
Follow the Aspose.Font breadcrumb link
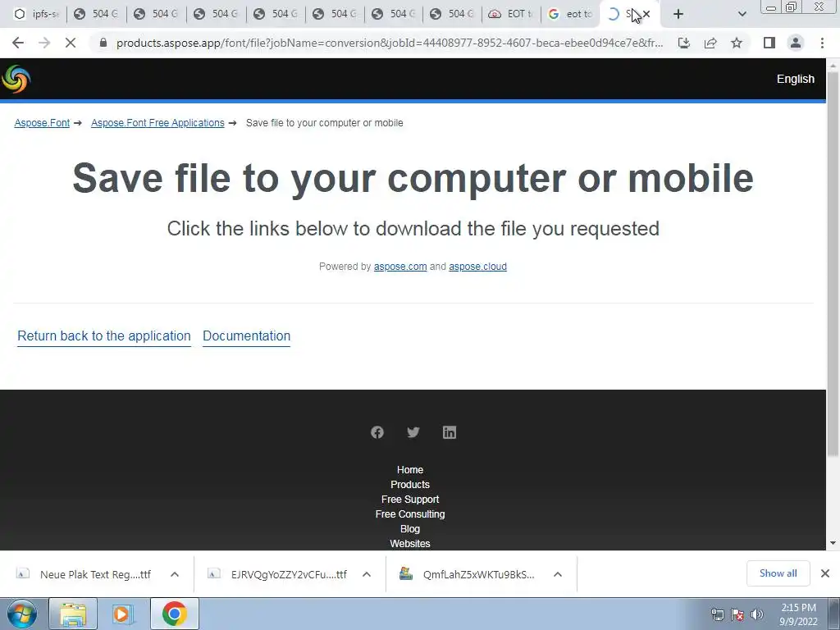42,123
